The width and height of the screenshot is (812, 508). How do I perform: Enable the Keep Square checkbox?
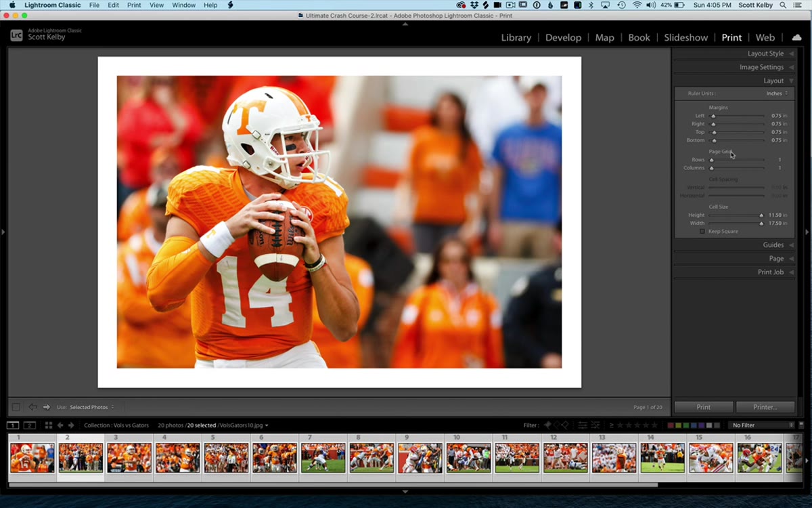click(702, 231)
